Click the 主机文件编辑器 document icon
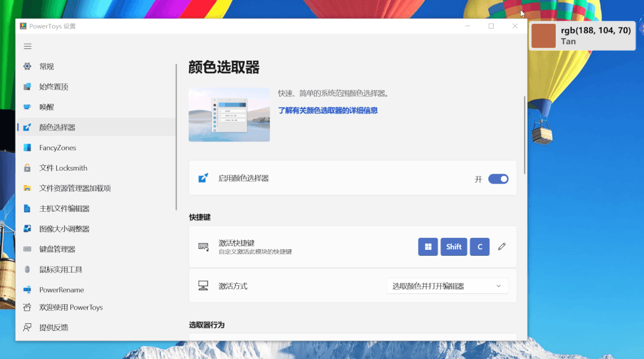Viewport: 644px width, 359px height. coord(27,209)
